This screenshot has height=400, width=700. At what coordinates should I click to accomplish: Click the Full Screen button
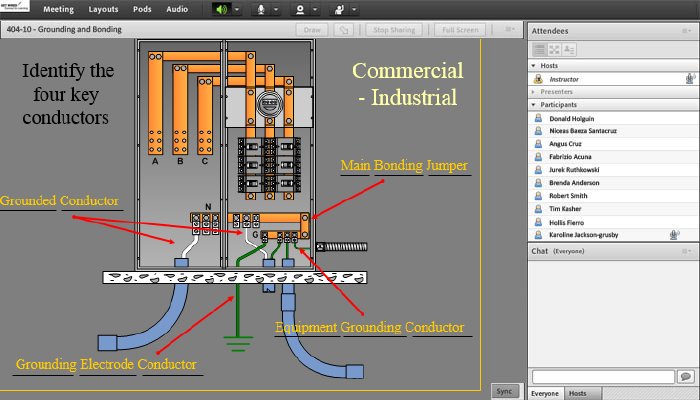point(461,30)
